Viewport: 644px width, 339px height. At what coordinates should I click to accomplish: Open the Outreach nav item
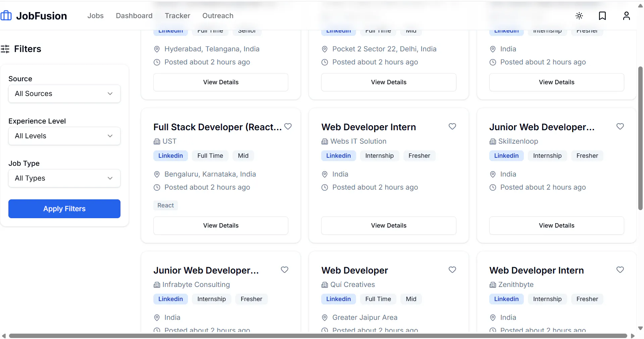[x=218, y=16]
